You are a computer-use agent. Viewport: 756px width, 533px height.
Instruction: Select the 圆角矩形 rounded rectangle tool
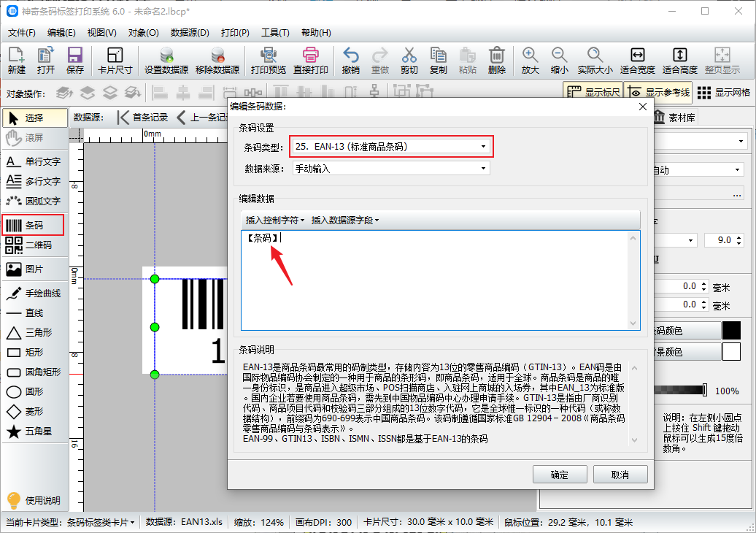(35, 372)
